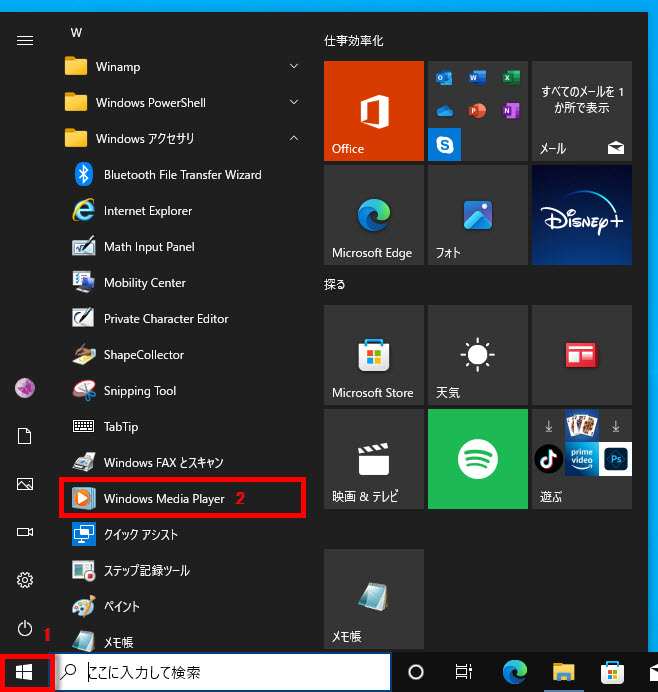Viewport: 658px width, 692px height.
Task: Open File Explorer from the taskbar
Action: 564,672
